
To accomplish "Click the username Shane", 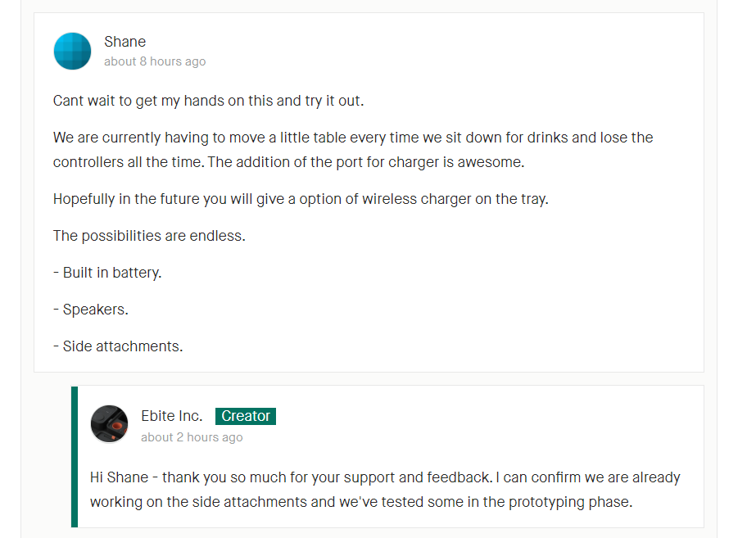I will coord(124,42).
